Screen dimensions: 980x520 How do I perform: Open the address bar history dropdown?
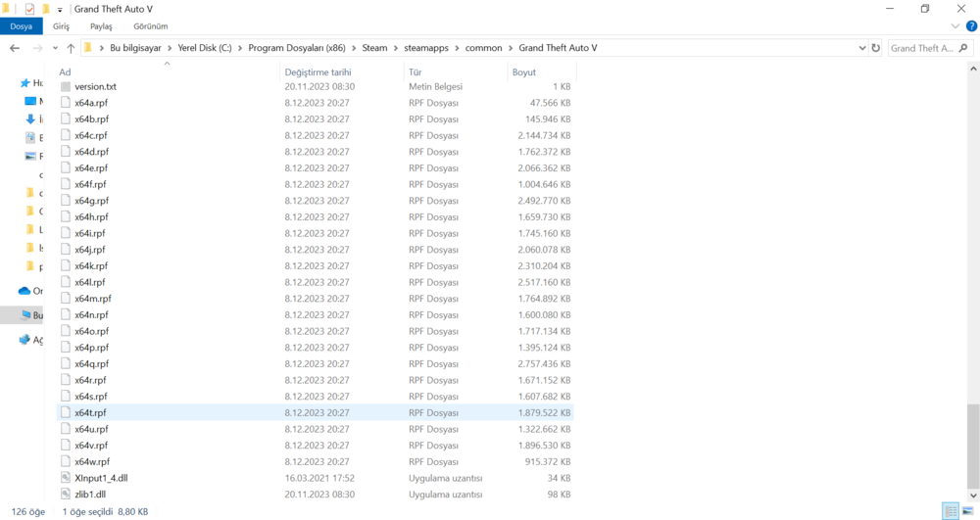861,48
